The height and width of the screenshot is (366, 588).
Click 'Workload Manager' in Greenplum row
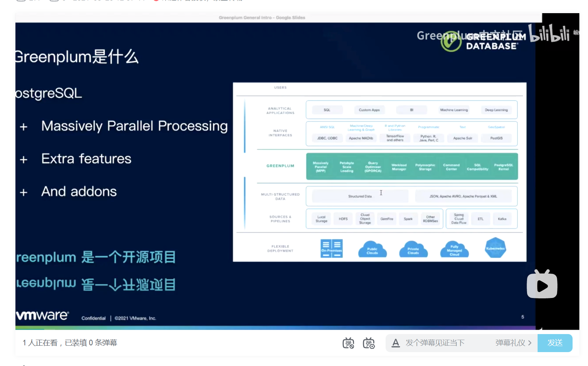pos(399,167)
